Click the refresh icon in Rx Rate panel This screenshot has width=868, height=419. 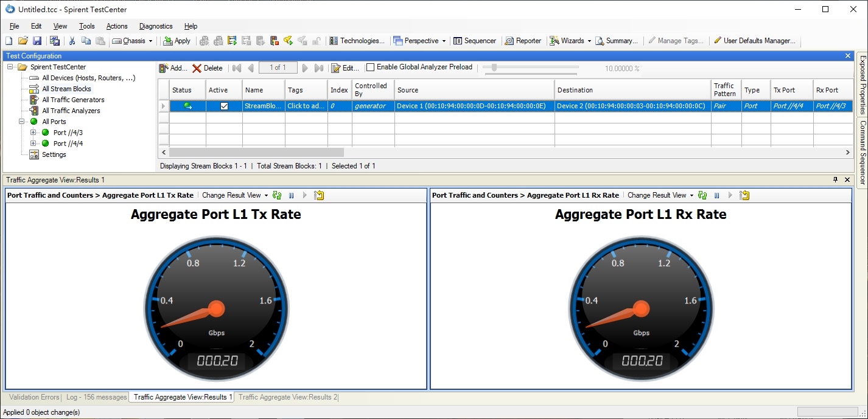point(702,195)
